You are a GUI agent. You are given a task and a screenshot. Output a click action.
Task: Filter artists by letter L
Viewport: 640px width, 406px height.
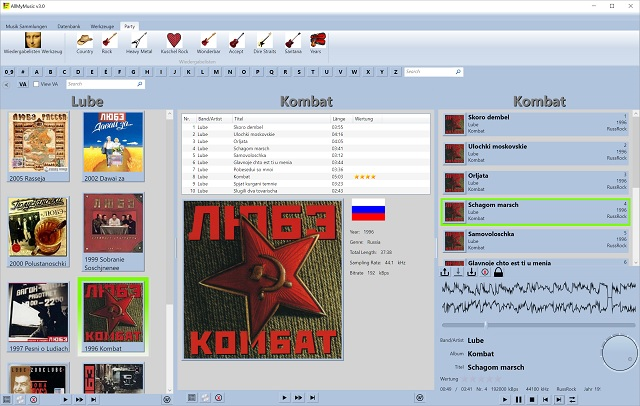coord(202,72)
